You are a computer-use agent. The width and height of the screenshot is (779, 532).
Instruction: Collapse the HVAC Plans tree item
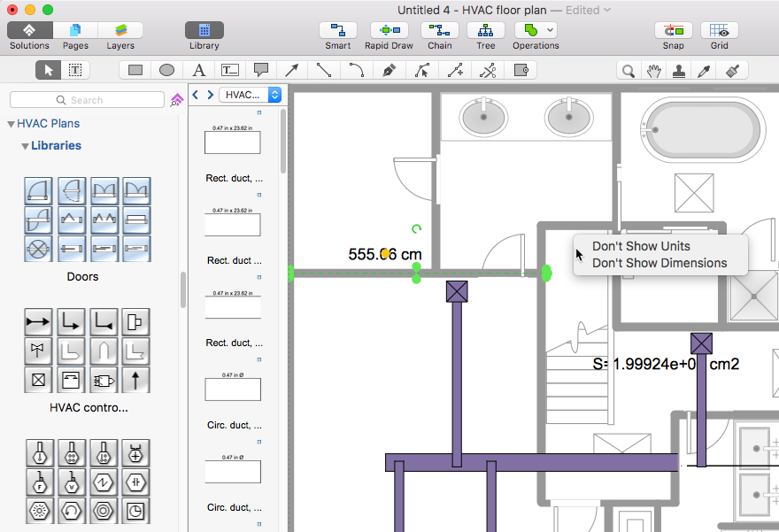pos(12,124)
